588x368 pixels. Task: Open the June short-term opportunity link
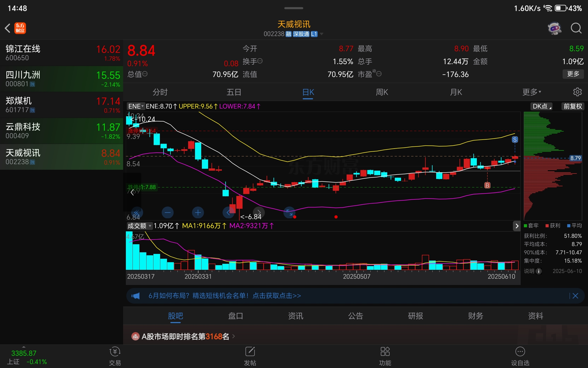click(225, 296)
